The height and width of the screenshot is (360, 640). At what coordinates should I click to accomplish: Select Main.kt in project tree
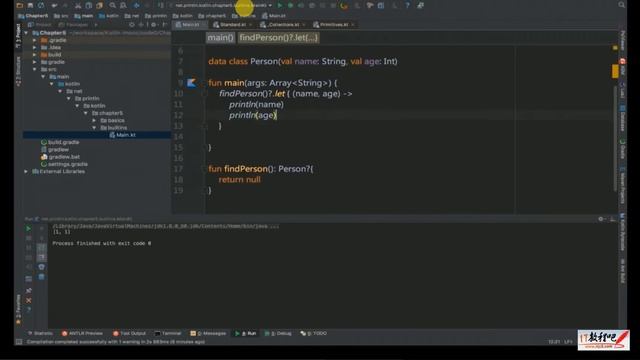click(x=122, y=135)
